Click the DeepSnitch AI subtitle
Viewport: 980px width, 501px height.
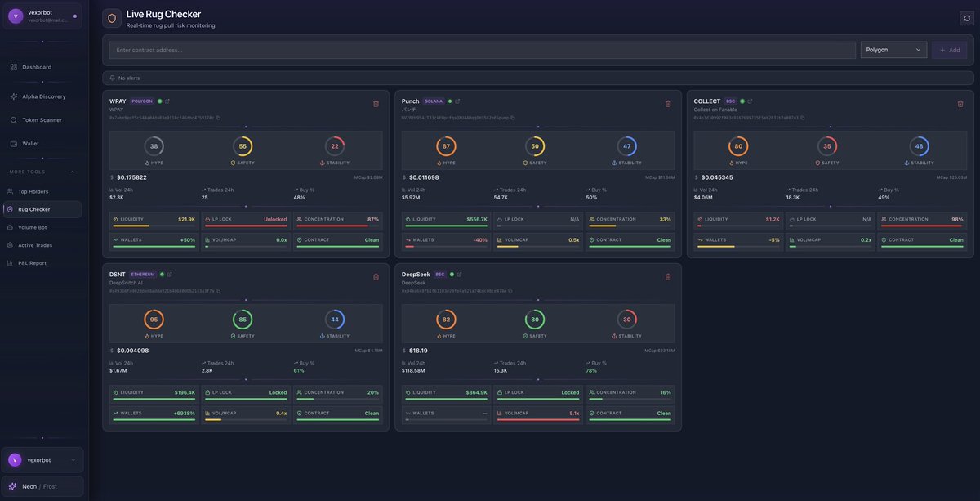[x=126, y=283]
